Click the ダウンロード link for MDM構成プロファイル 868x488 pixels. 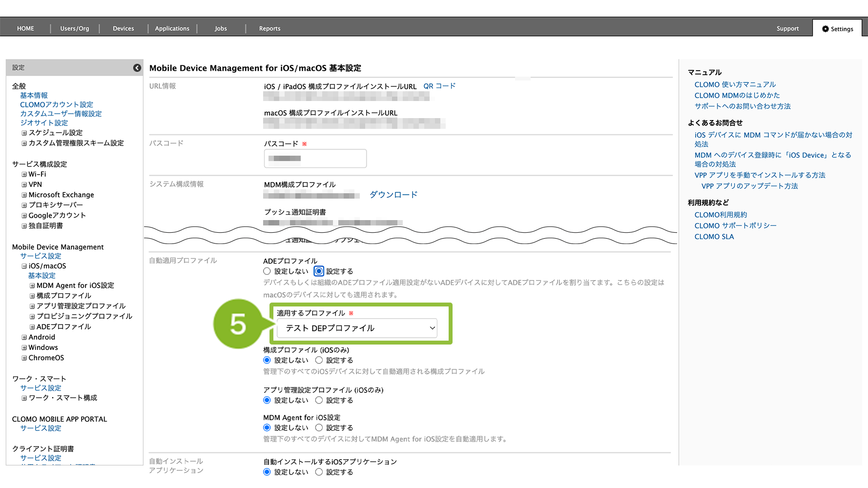coord(393,195)
